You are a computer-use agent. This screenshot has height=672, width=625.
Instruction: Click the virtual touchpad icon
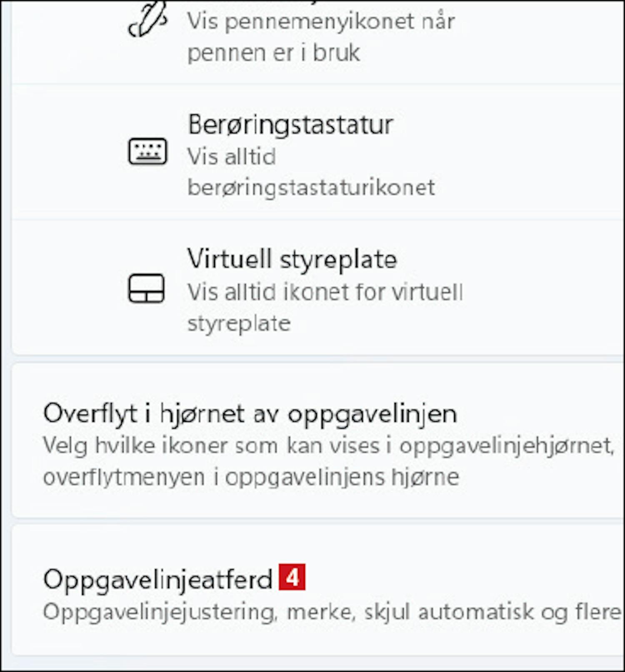[146, 288]
